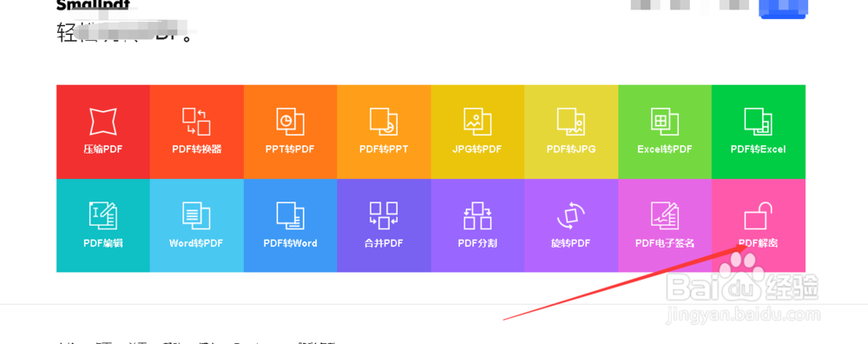The width and height of the screenshot is (868, 344).
Task: Select the PPT转PDF tool
Action: [290, 132]
